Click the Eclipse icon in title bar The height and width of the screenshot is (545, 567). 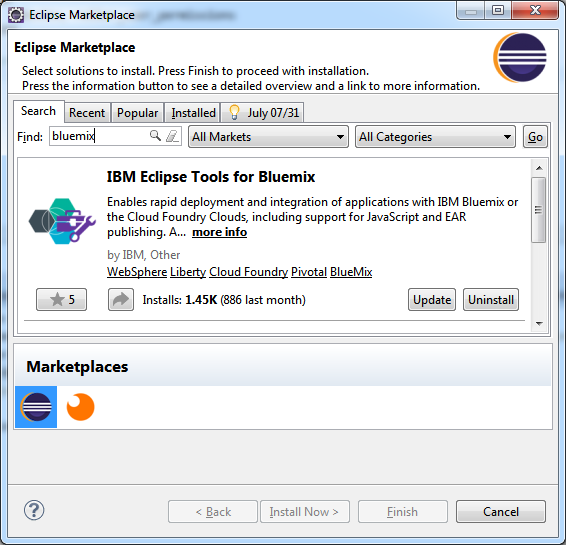pos(16,15)
